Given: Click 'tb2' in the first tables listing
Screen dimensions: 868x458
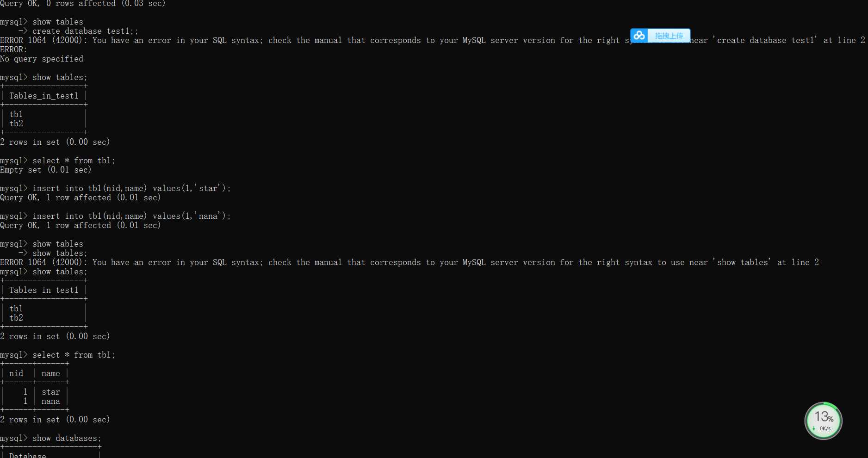Looking at the screenshot, I should [x=16, y=124].
